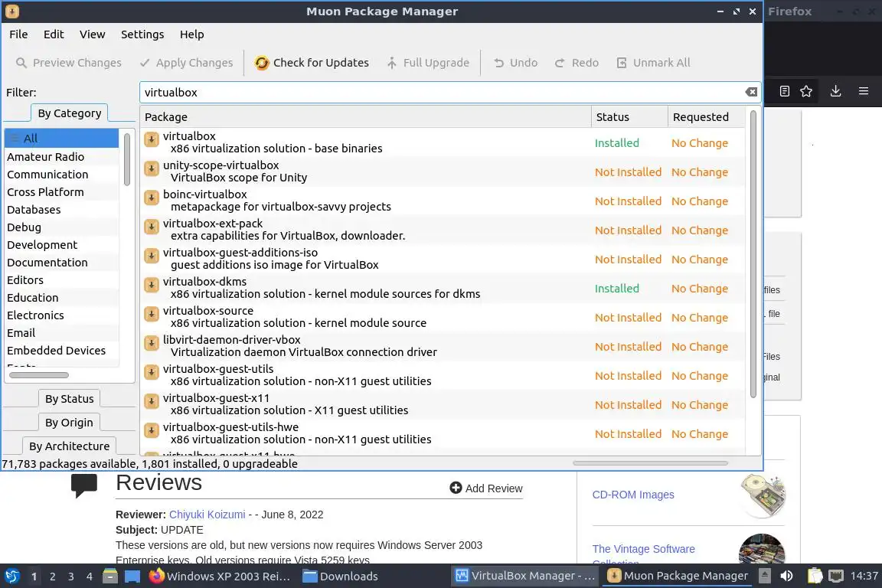Viewport: 882px width, 588px height.
Task: Click the package icon for boinc-virtualbox
Action: click(152, 198)
